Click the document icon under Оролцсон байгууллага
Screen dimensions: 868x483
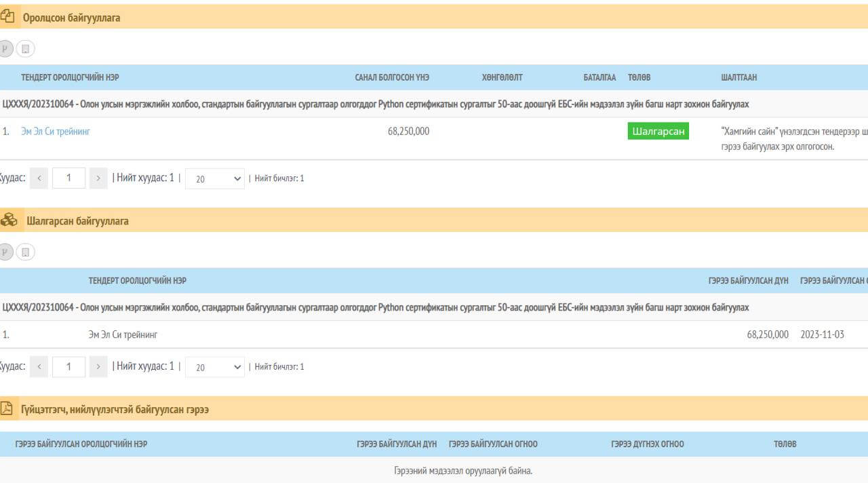[26, 49]
